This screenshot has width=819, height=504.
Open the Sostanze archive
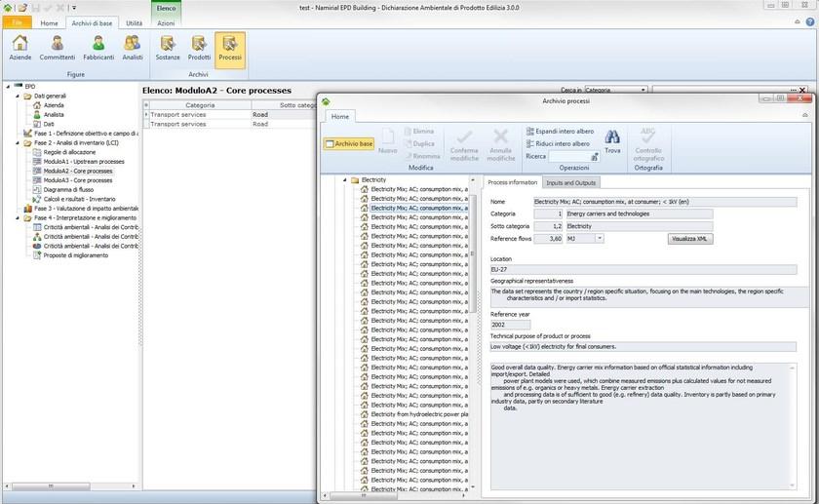pyautogui.click(x=168, y=48)
